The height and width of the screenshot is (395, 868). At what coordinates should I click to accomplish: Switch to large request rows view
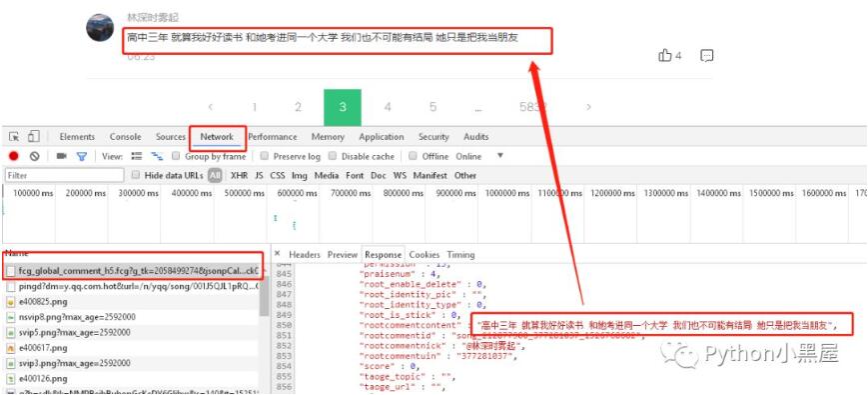coord(137,156)
